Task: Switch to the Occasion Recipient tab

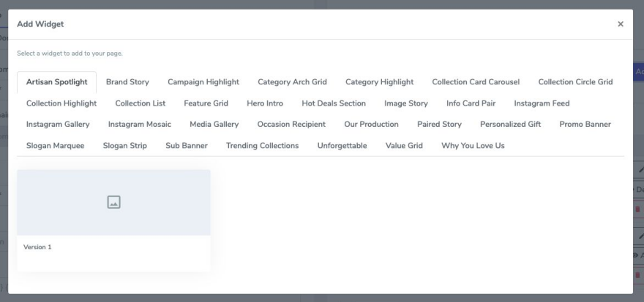Action: point(291,125)
